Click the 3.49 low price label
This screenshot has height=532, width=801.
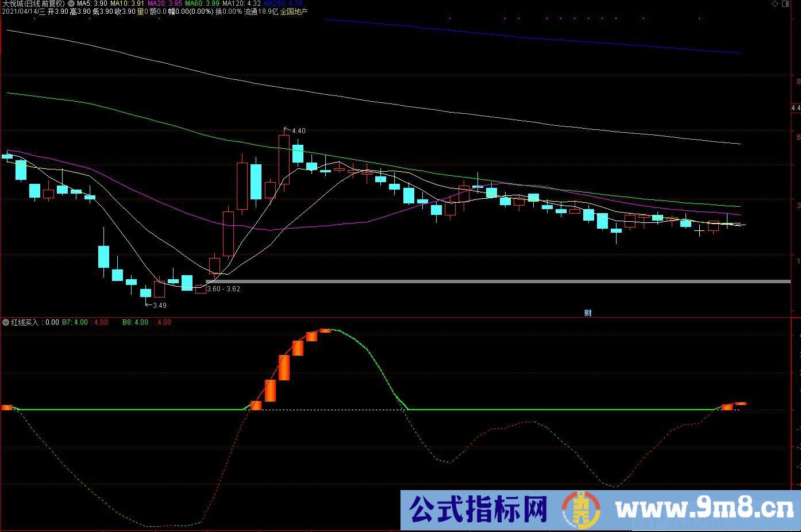coord(160,306)
